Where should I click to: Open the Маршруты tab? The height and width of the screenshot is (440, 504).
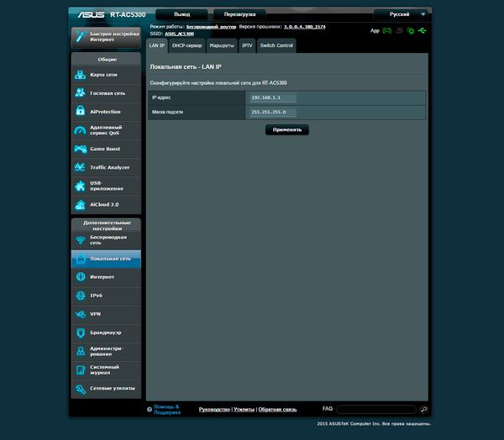click(222, 45)
